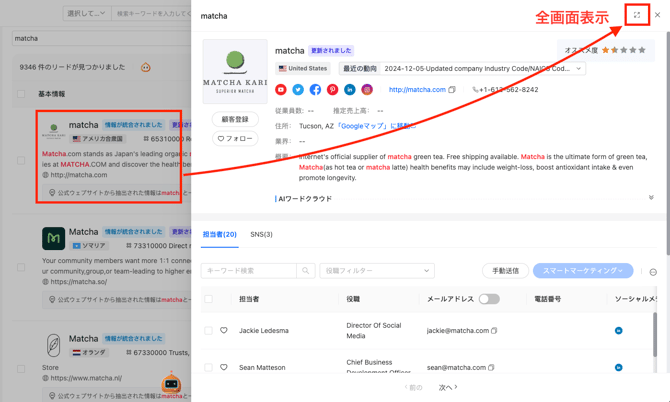Click the Jackie Ledesma name

[264, 330]
